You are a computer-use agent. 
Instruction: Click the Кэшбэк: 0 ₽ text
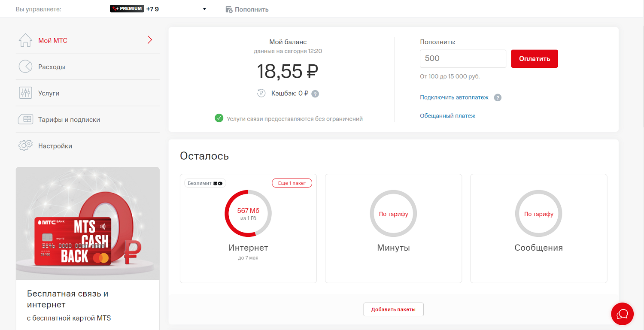point(290,94)
